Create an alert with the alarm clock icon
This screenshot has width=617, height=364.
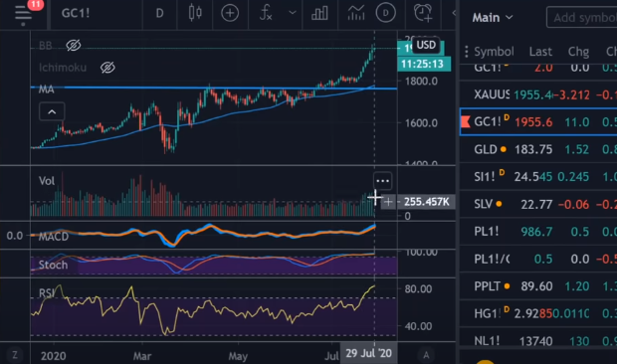(423, 13)
